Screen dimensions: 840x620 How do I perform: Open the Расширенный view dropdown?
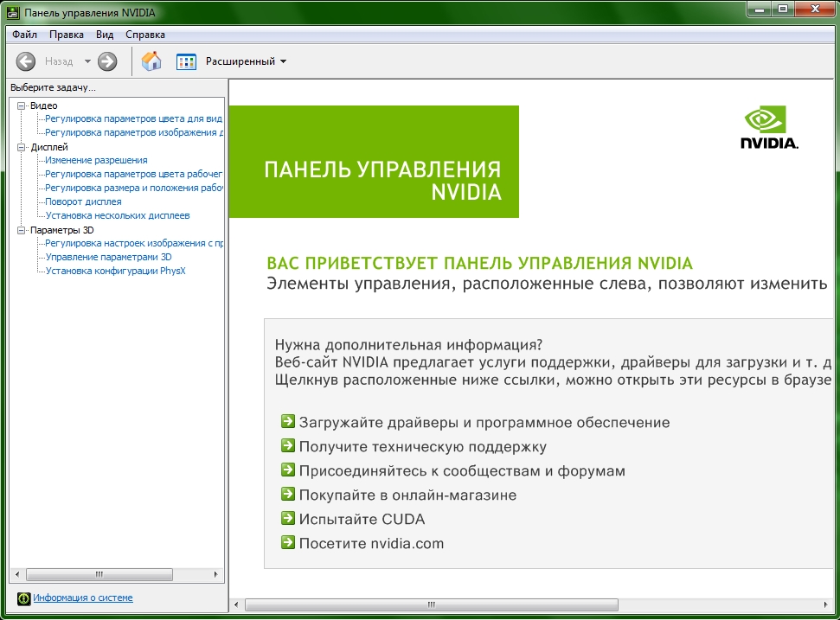[x=246, y=61]
